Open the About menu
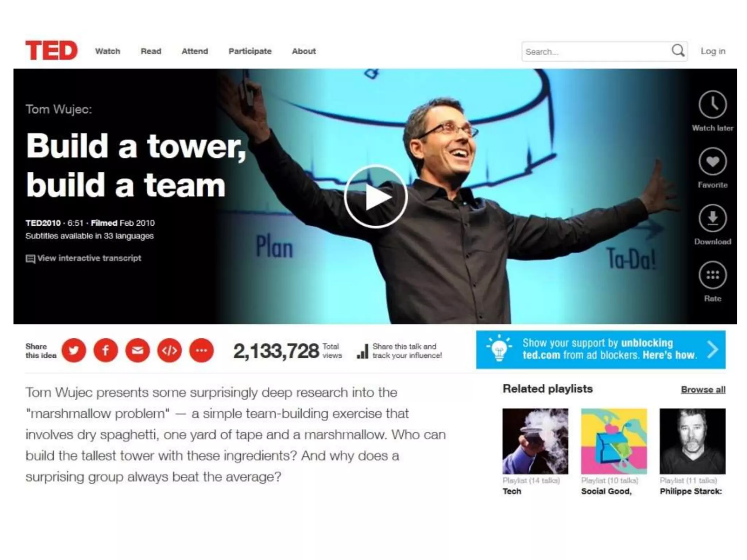This screenshot has height=560, width=747. coord(303,51)
